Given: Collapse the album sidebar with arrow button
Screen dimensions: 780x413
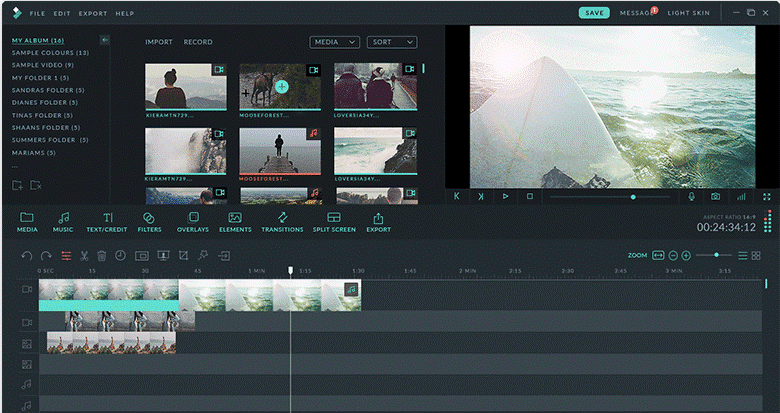Looking at the screenshot, I should click(x=104, y=40).
